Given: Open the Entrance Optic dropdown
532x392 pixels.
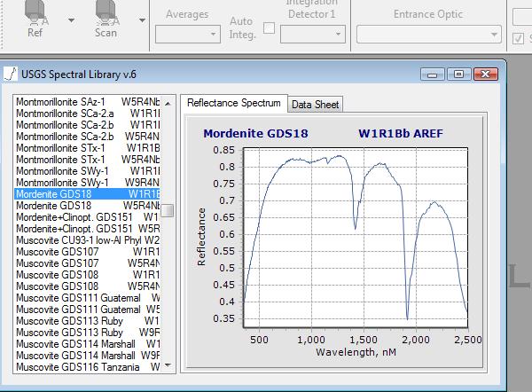Looking at the screenshot, I should [x=429, y=34].
